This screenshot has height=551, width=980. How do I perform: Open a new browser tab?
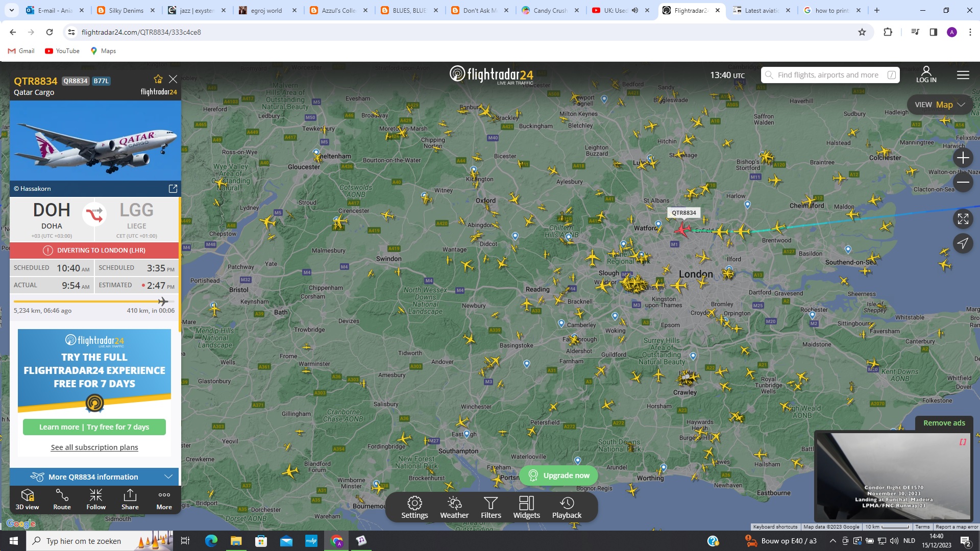[877, 10]
